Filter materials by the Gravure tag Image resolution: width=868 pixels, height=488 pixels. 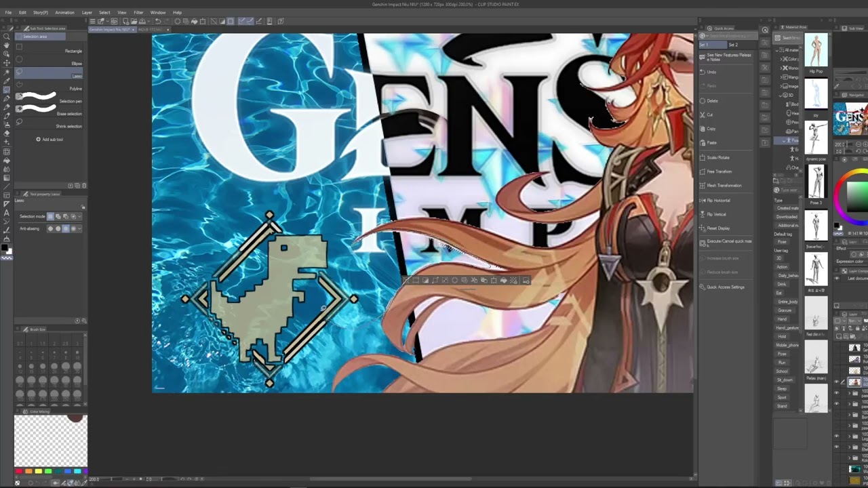pos(784,310)
